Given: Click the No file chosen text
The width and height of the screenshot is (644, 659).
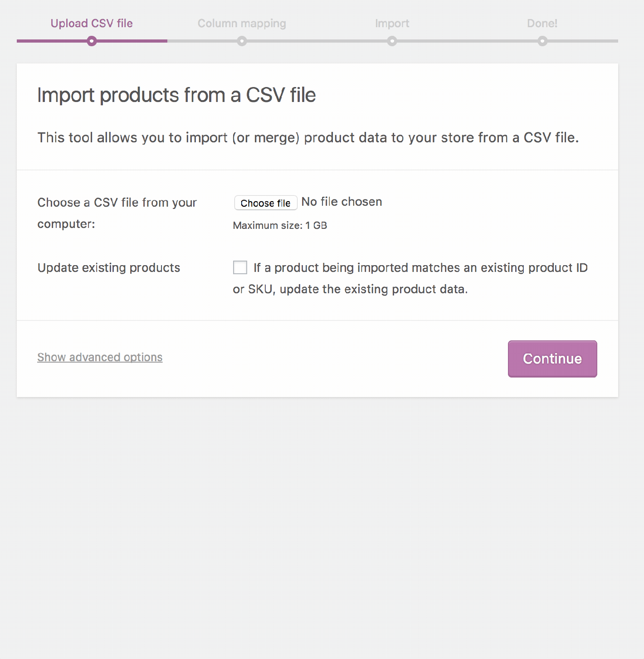Looking at the screenshot, I should click(x=342, y=202).
